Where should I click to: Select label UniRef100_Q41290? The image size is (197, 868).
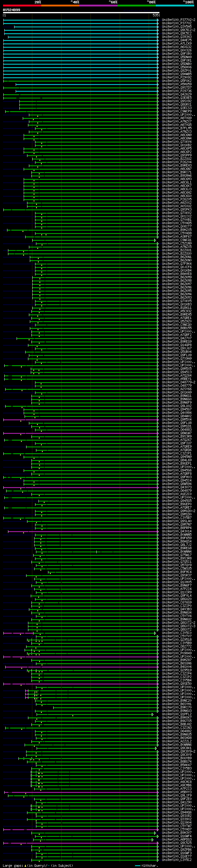[177, 802]
